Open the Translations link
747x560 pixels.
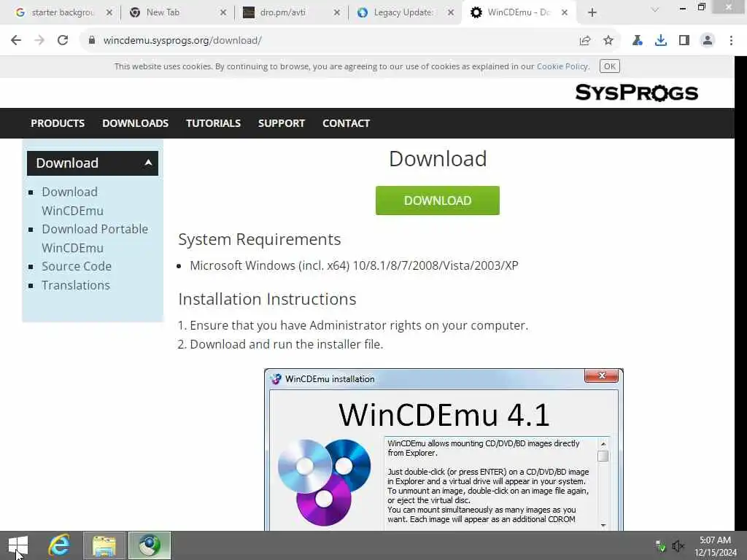tap(76, 285)
